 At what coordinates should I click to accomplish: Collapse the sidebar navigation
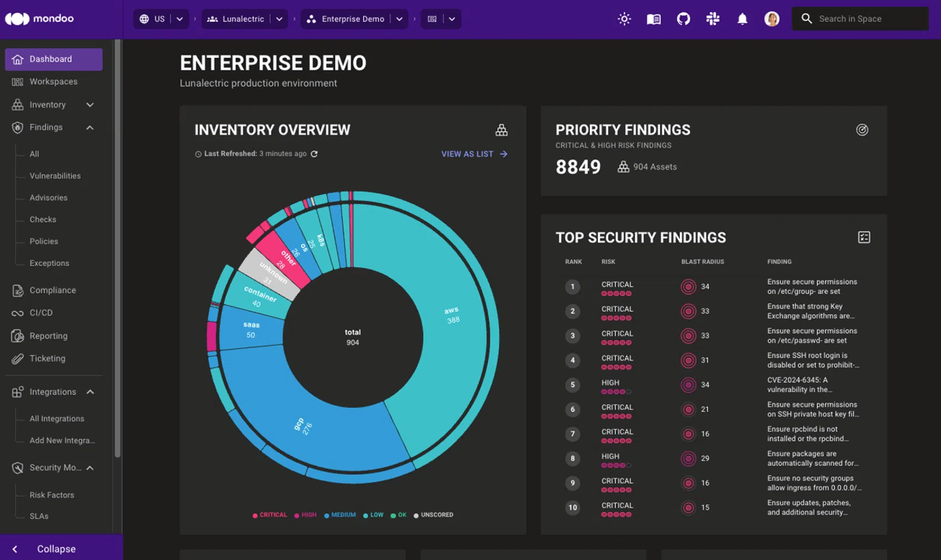point(55,549)
